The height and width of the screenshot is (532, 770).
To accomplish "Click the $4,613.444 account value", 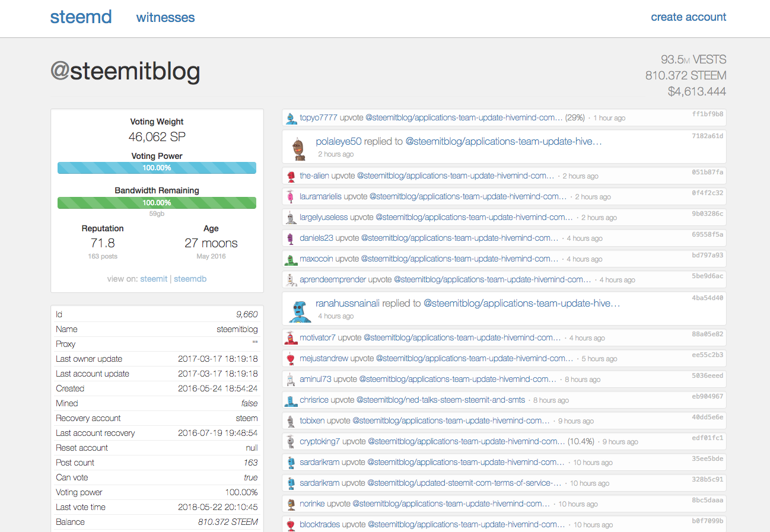I will [697, 91].
